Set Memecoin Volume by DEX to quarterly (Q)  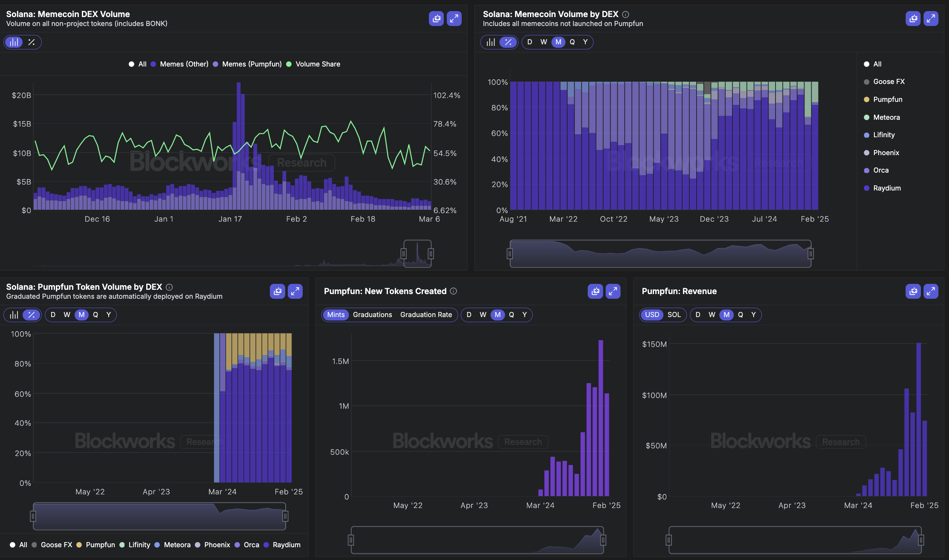(x=572, y=42)
